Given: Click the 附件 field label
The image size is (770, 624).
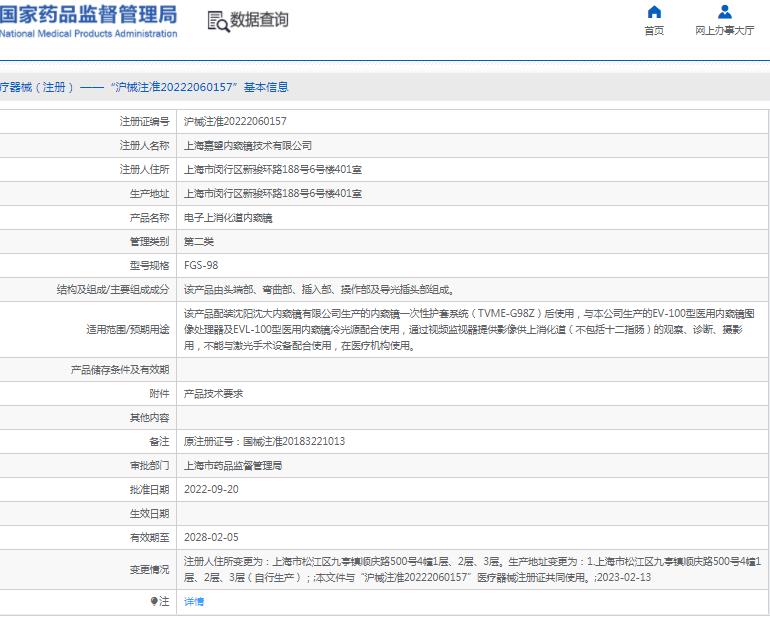Looking at the screenshot, I should click(x=159, y=394).
